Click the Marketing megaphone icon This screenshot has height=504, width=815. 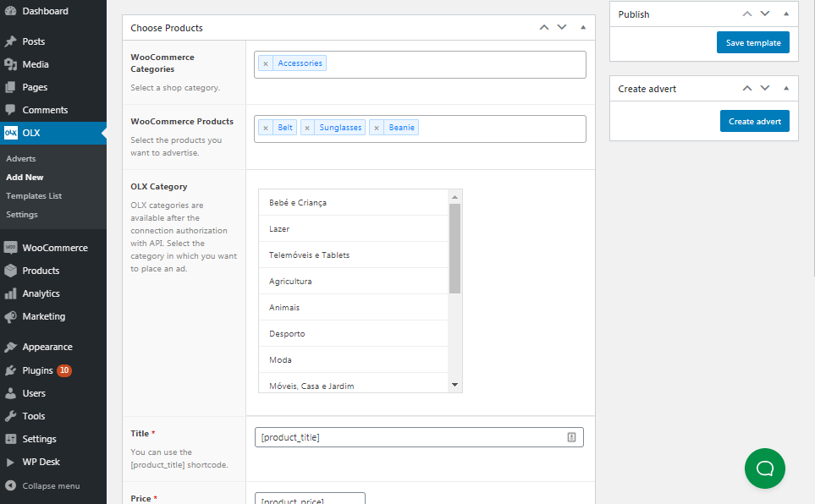(10, 316)
